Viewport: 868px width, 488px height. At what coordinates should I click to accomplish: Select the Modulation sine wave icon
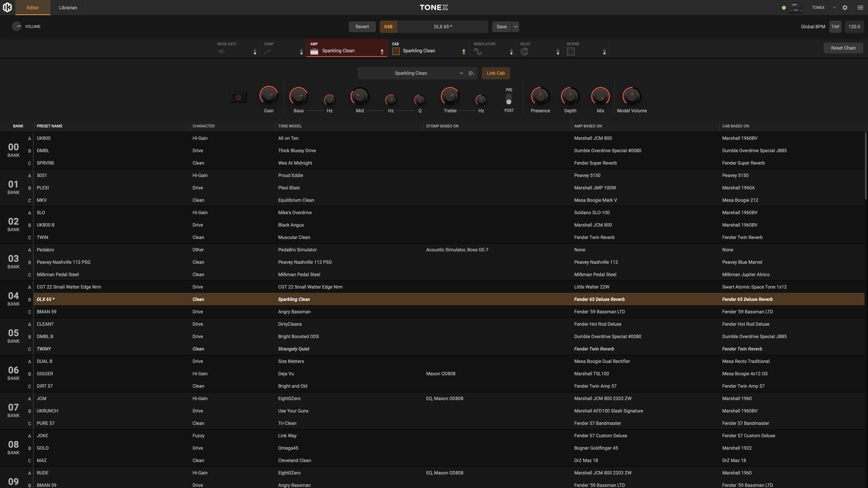click(478, 52)
